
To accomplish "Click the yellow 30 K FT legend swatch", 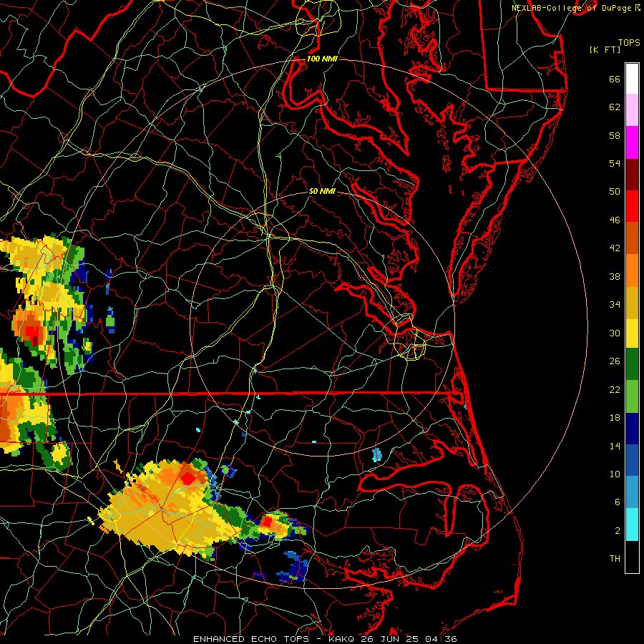I will coord(632,333).
